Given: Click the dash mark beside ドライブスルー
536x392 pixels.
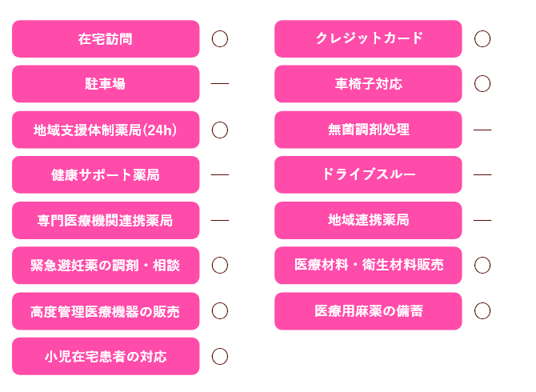Looking at the screenshot, I should 482,174.
